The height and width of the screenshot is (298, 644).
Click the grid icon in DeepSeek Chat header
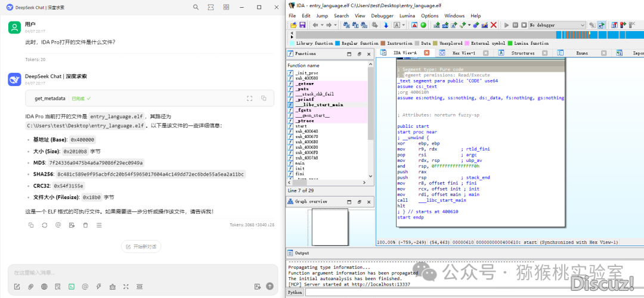point(227,7)
